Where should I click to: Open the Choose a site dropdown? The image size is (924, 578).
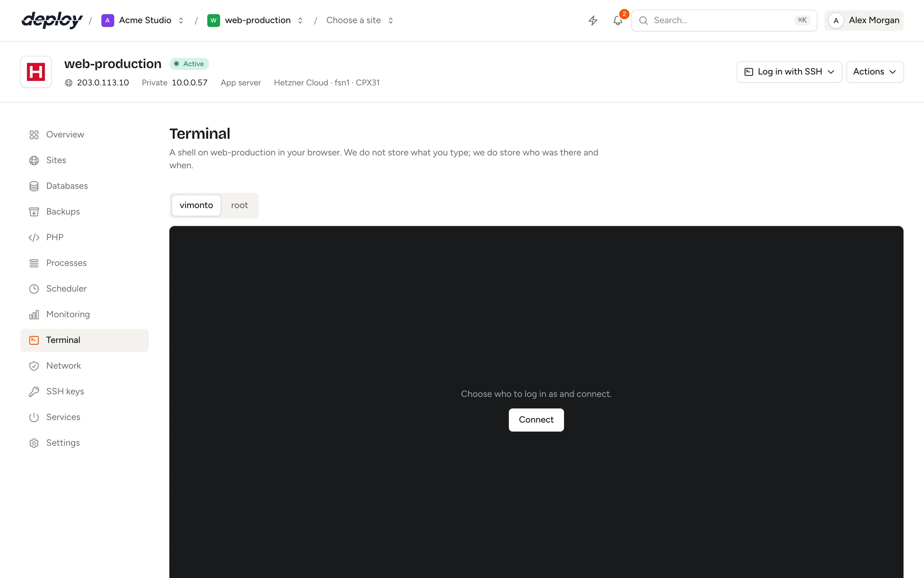(x=360, y=20)
